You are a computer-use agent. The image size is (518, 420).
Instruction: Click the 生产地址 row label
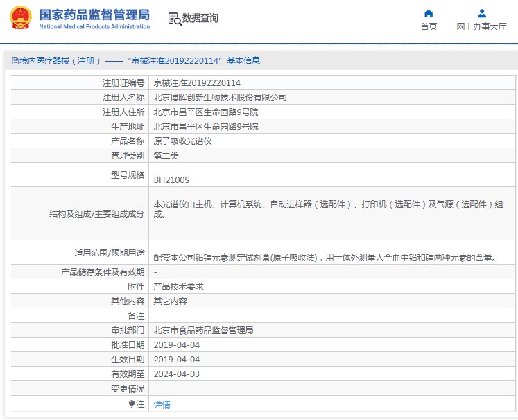[x=128, y=126]
